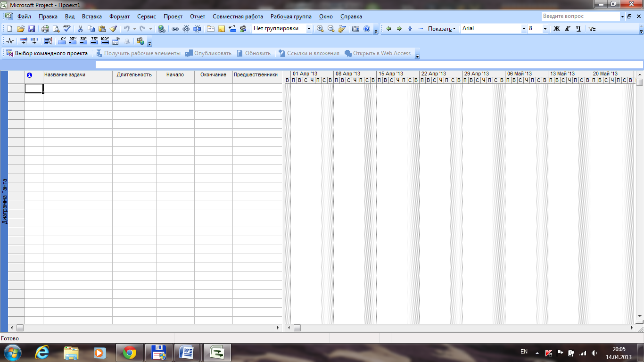This screenshot has height=362, width=644.
Task: Expand the Показать outline dropdown
Action: tap(442, 29)
